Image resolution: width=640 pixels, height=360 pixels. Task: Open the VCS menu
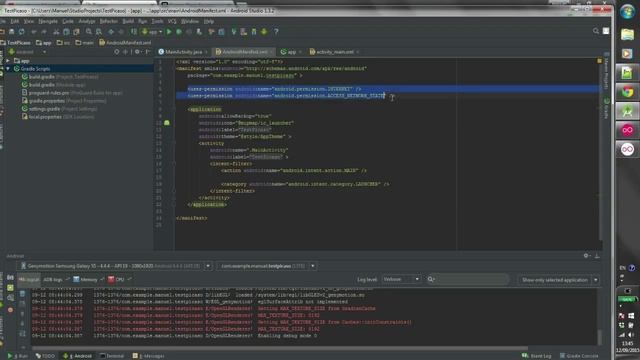(172, 21)
